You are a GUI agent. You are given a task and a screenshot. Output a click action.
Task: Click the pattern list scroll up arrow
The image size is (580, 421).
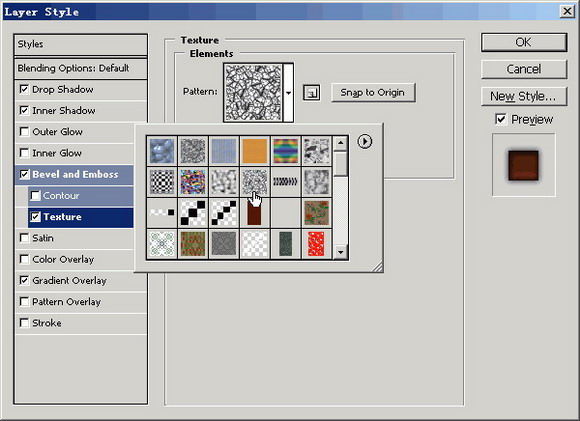340,143
